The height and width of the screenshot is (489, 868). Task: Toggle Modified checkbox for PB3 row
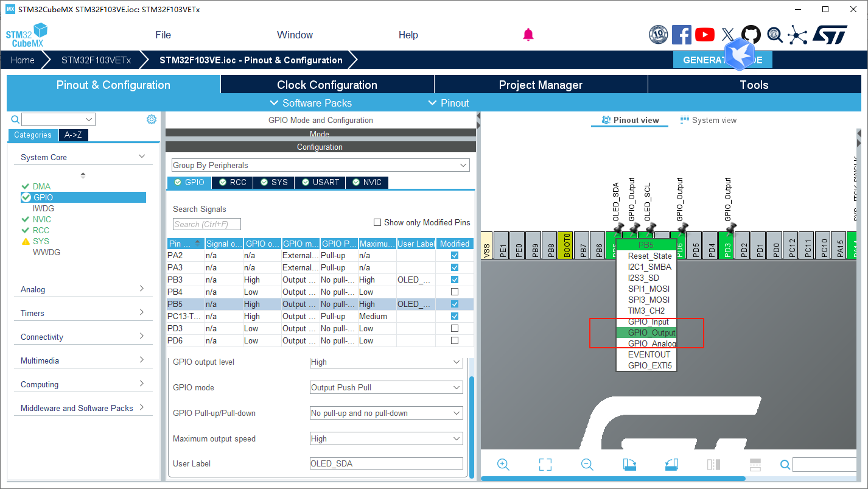tap(454, 280)
